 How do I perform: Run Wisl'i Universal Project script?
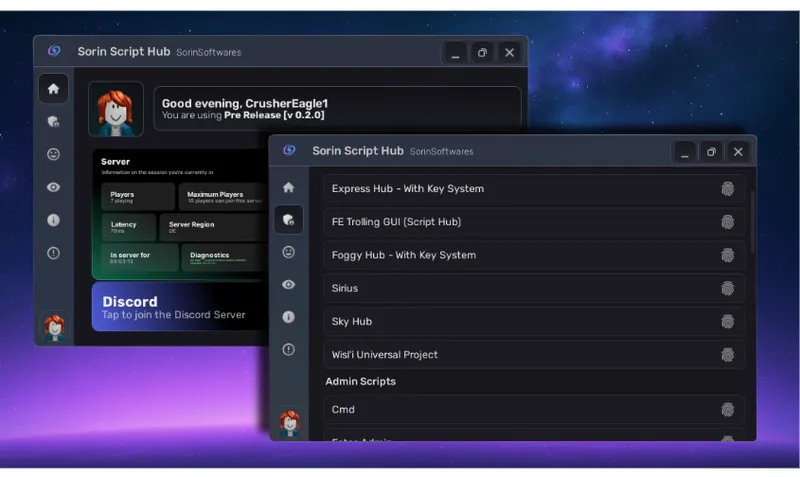click(x=534, y=355)
